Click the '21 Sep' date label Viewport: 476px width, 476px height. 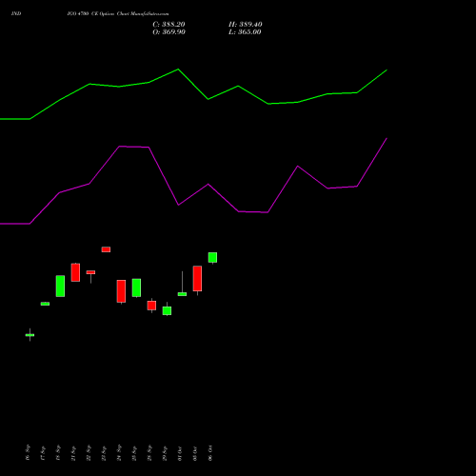pos(73,453)
